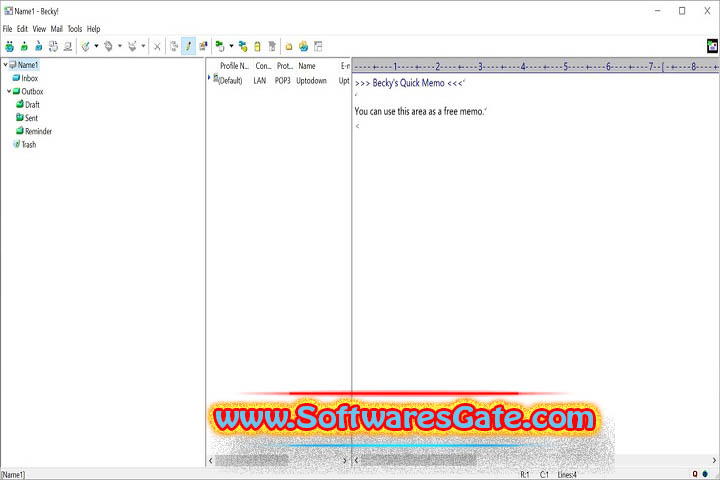This screenshot has width=720, height=480.
Task: Open the File menu
Action: tap(7, 29)
